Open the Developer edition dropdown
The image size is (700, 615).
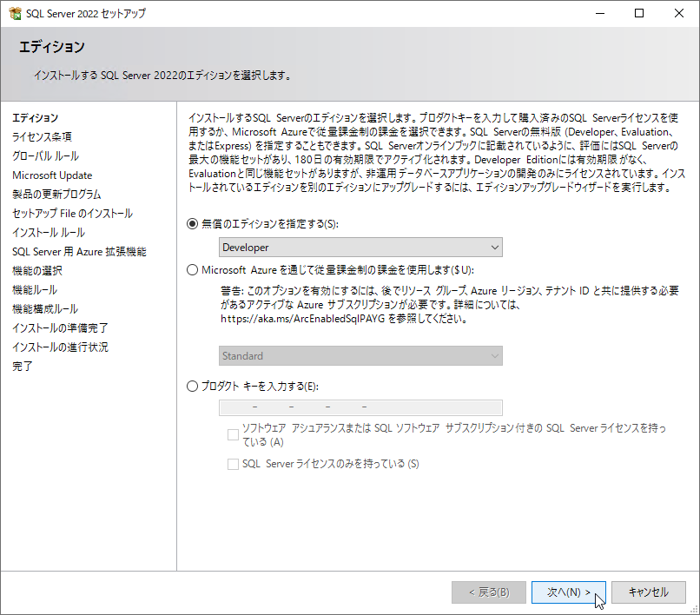pyautogui.click(x=360, y=247)
